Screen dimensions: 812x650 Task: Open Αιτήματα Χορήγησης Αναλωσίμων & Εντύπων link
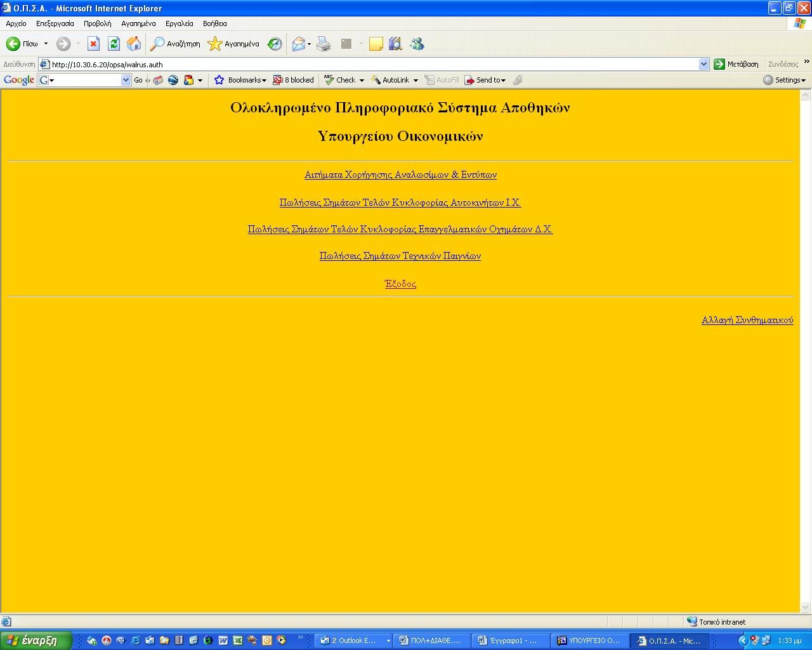400,175
